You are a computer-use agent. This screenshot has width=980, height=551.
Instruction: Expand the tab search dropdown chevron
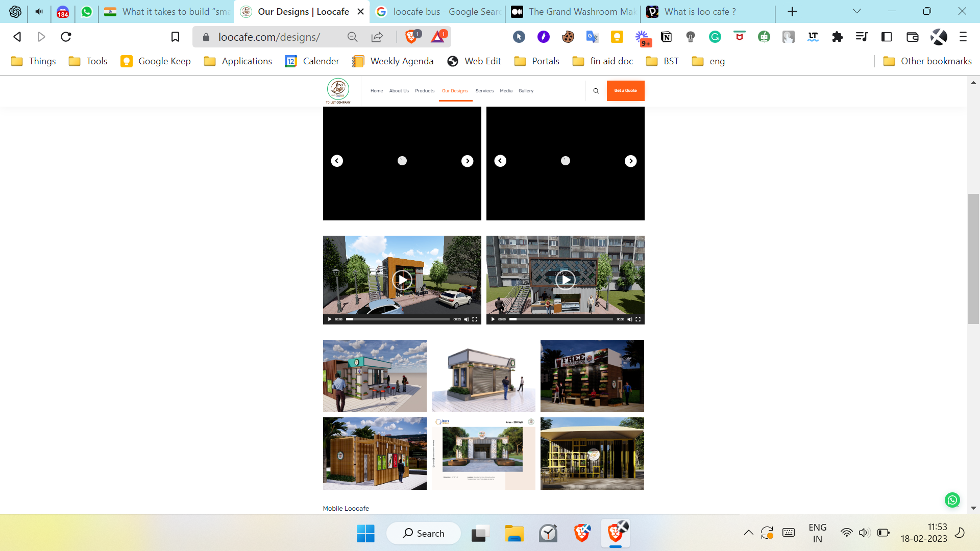click(857, 11)
